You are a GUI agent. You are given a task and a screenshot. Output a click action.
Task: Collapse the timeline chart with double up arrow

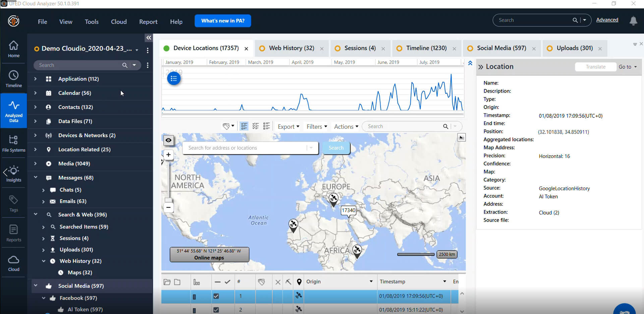[x=470, y=63]
